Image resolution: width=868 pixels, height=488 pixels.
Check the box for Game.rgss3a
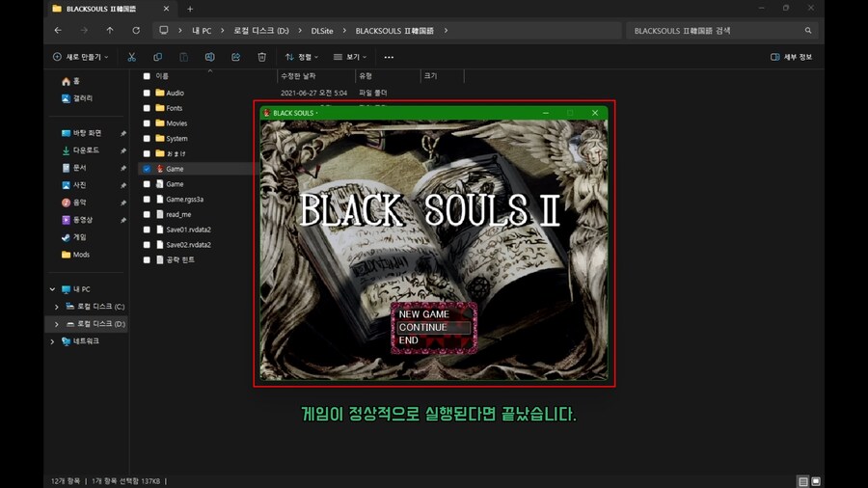(x=147, y=200)
